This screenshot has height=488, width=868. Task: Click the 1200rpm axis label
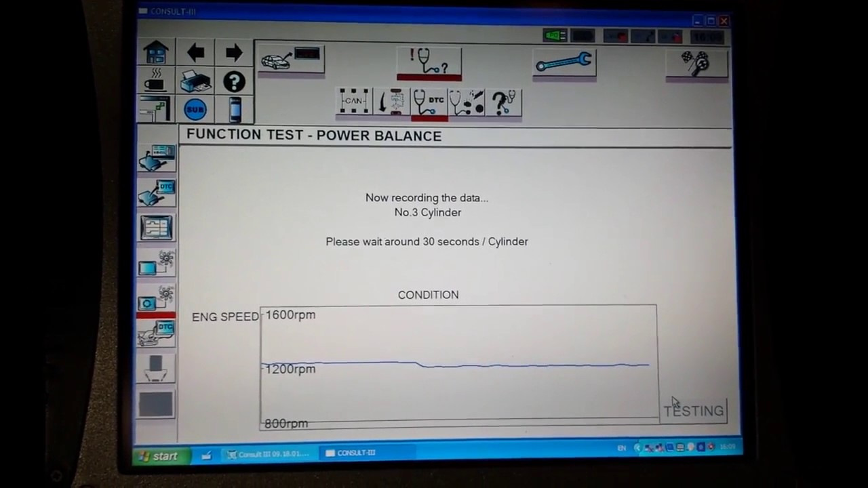click(290, 369)
